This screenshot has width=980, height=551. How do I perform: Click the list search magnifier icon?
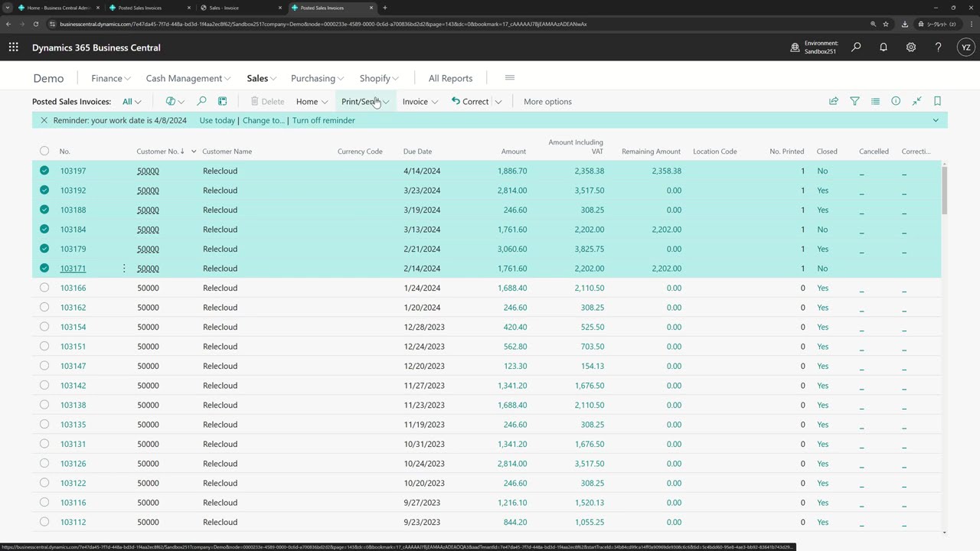[x=202, y=101]
